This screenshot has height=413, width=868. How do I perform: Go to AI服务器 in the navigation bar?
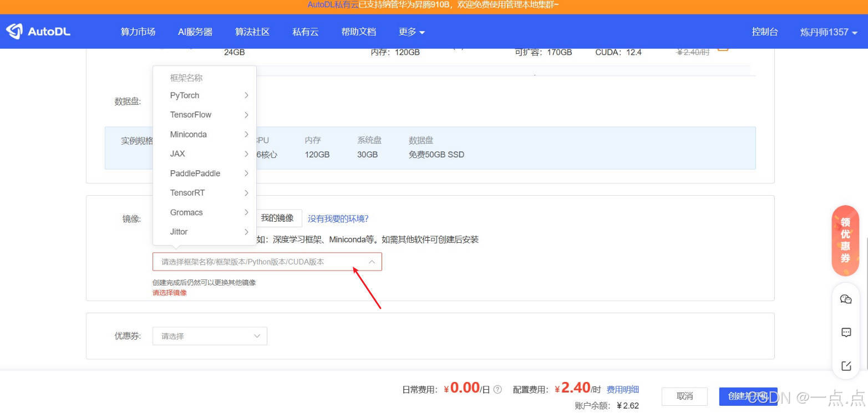tap(195, 32)
